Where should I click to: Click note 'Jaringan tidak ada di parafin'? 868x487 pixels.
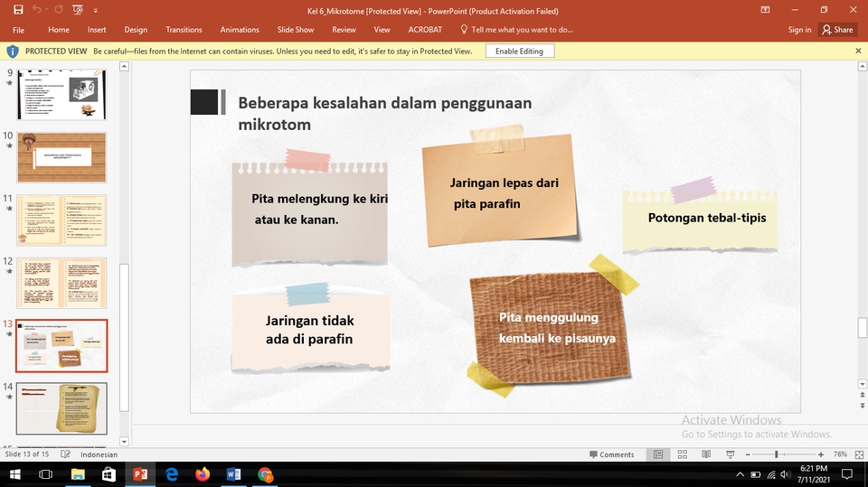pyautogui.click(x=310, y=331)
